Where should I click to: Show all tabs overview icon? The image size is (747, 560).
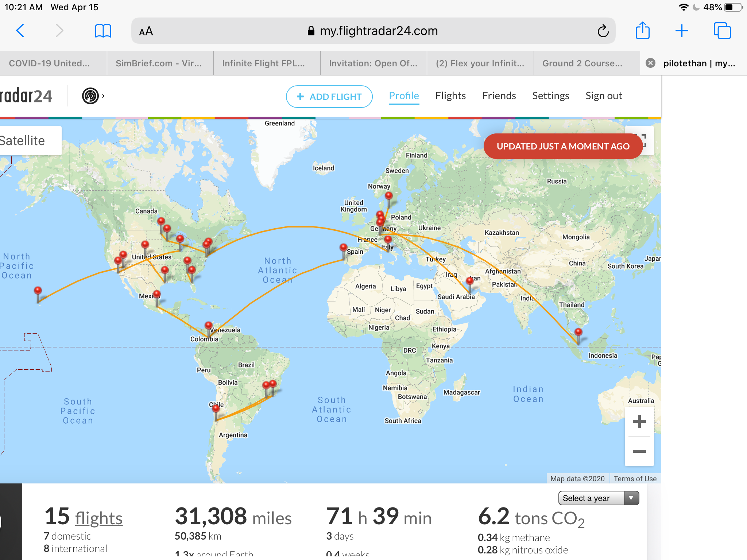[x=722, y=31]
